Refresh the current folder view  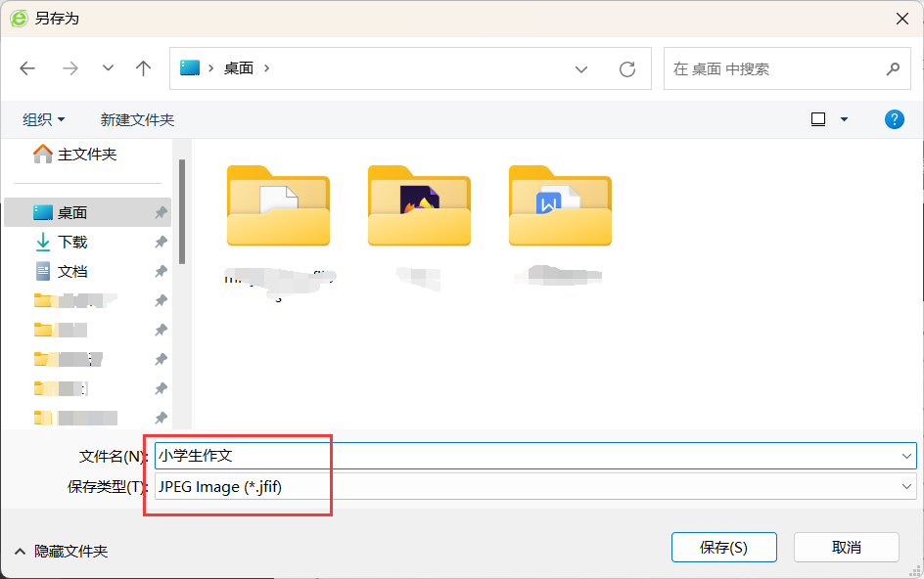tap(627, 68)
